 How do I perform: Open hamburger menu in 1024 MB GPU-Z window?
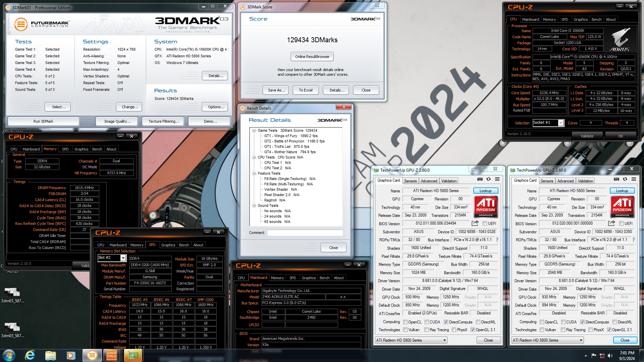pos(497,179)
